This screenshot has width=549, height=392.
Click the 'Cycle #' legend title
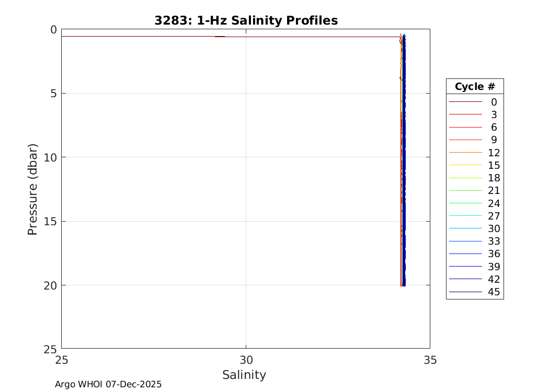(475, 86)
